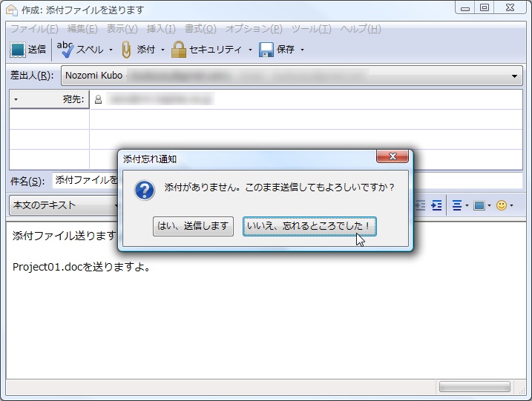Click the body text 'Project01.docを送りますよ。'
Image resolution: width=532 pixels, height=401 pixels.
click(x=82, y=267)
